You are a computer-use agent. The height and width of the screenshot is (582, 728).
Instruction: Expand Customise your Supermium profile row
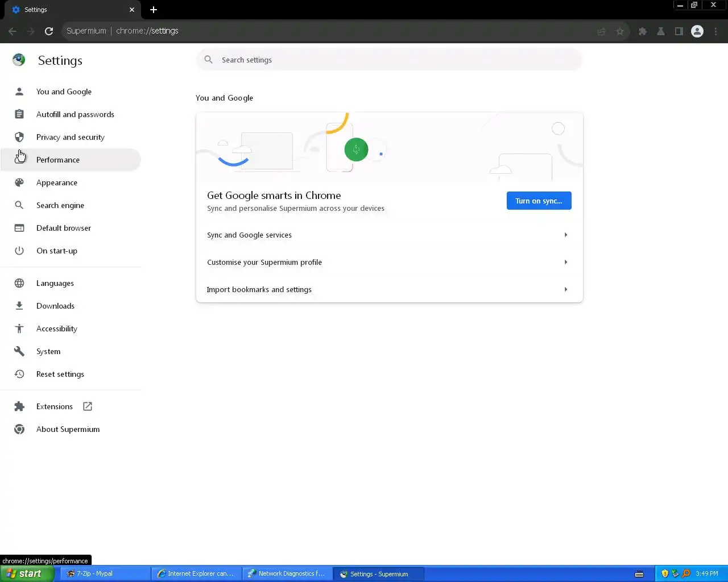(x=390, y=262)
